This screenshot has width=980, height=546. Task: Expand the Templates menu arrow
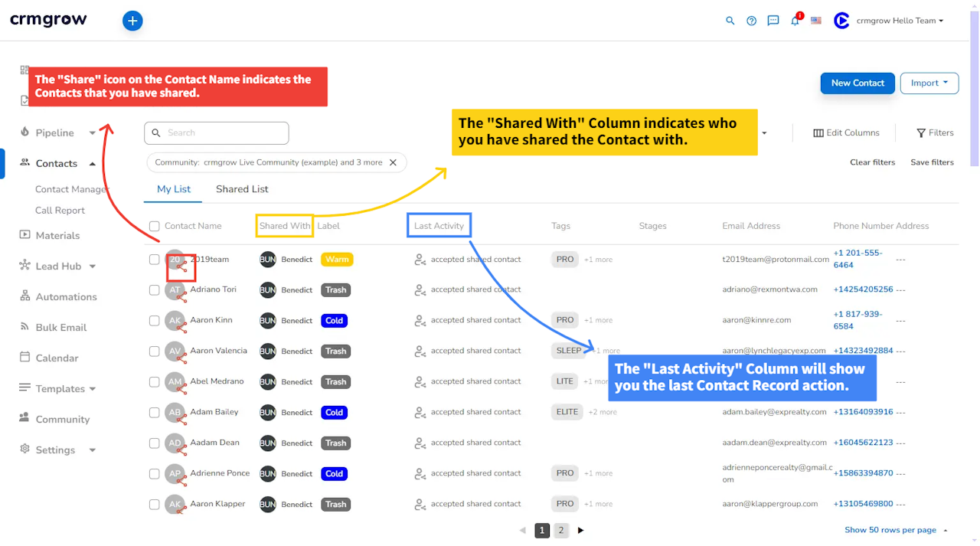[93, 389]
